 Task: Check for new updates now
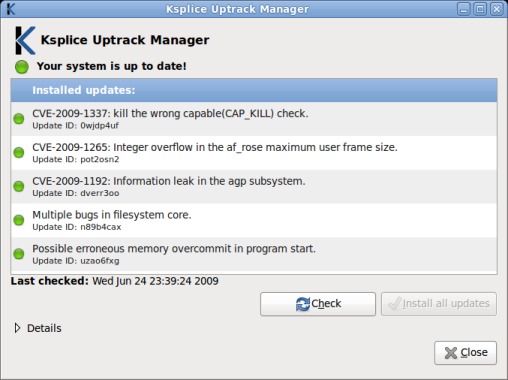318,304
